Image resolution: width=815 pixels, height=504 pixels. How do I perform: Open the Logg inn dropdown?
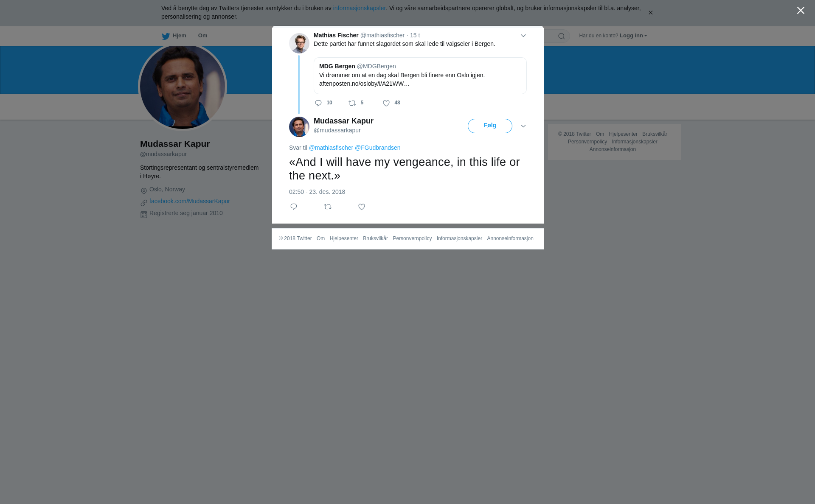click(633, 36)
